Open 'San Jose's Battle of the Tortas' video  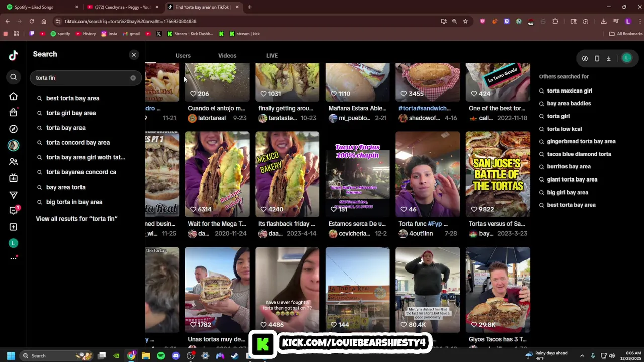[498, 174]
